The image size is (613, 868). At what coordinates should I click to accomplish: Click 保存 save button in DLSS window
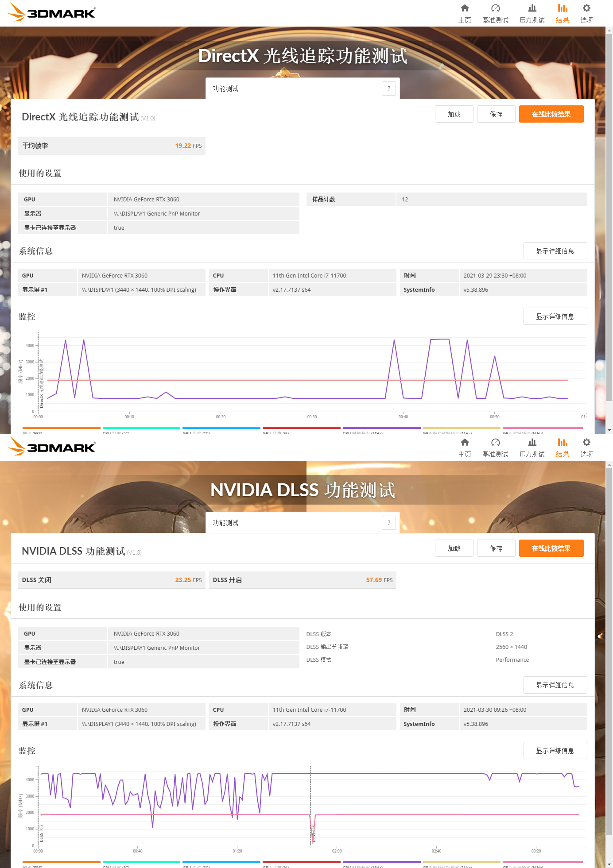(496, 548)
